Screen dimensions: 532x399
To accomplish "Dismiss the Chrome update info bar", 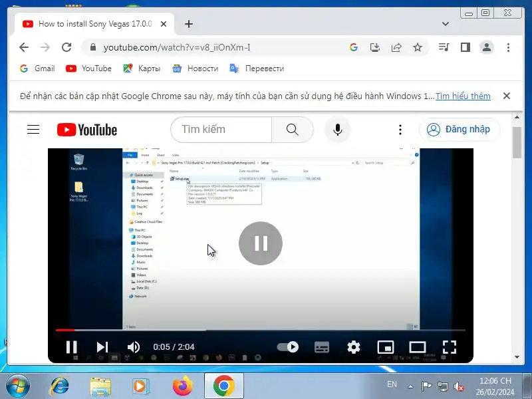I will 507,96.
